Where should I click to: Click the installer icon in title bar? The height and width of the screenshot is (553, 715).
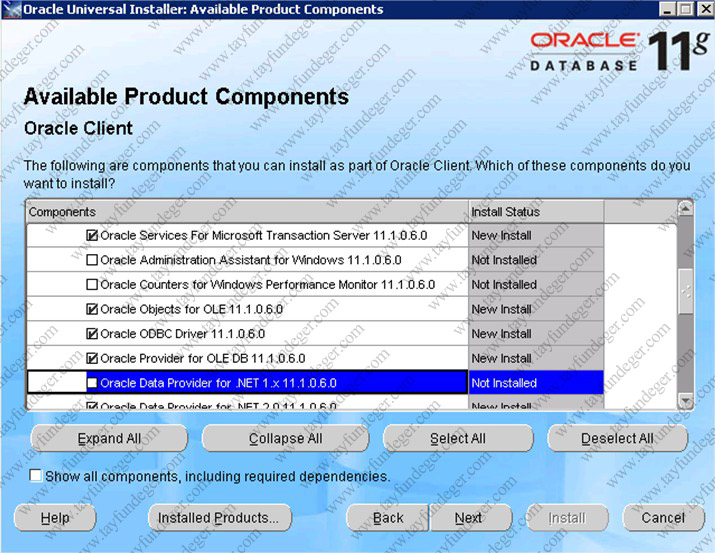[12, 10]
